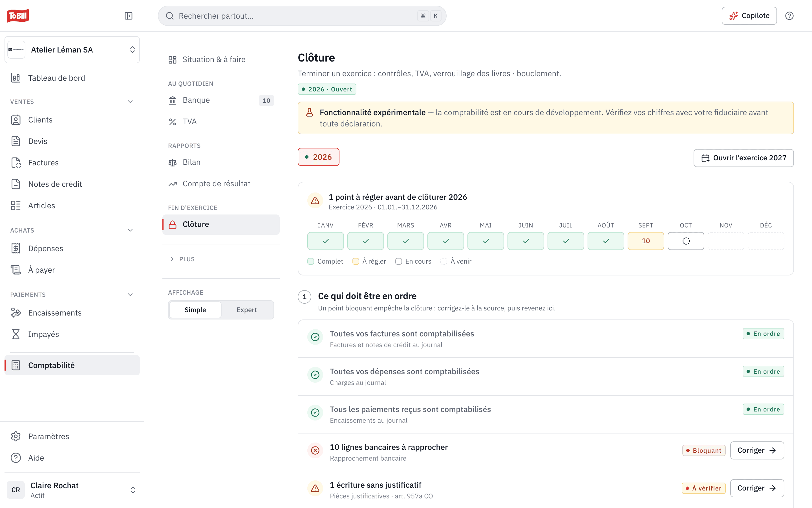Open Tableau de bord
This screenshot has width=812, height=508.
point(72,78)
